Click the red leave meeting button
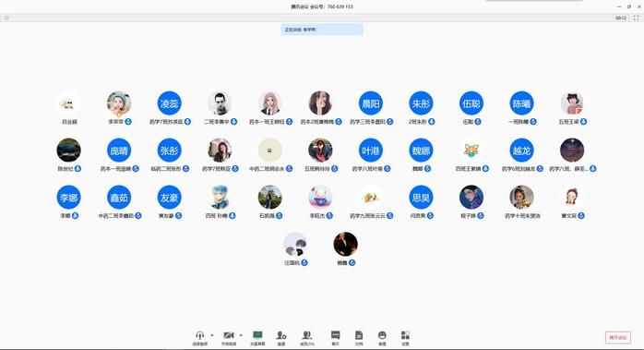The image size is (644, 350). tap(618, 337)
